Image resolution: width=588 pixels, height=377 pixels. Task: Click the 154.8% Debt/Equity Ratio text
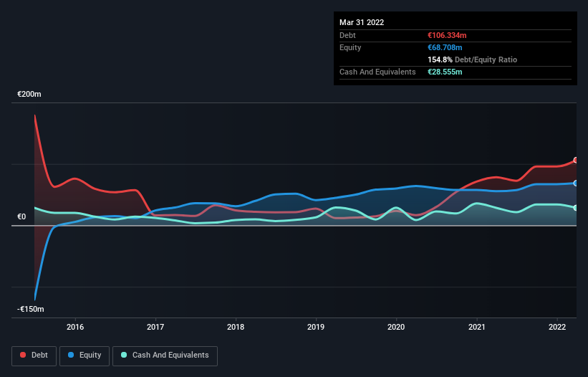click(x=472, y=59)
